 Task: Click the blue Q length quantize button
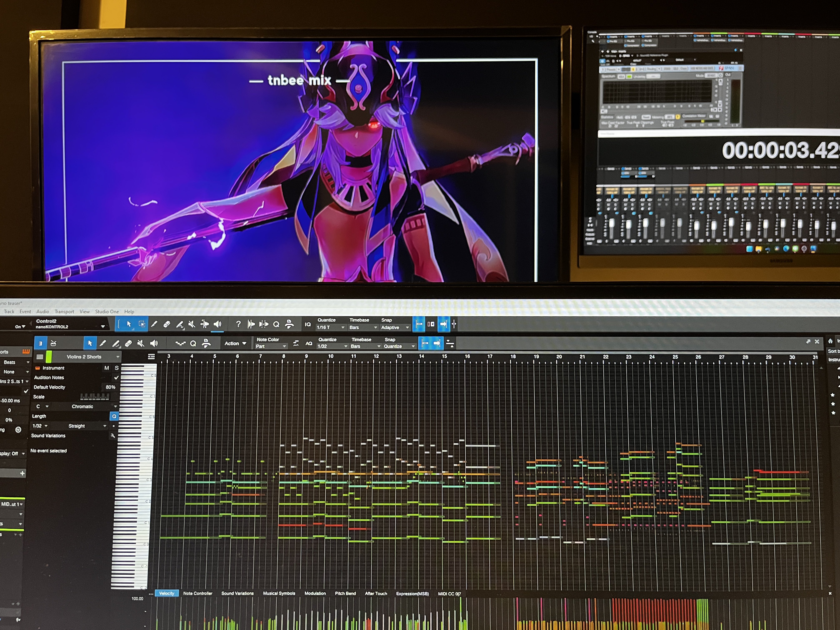pyautogui.click(x=115, y=417)
